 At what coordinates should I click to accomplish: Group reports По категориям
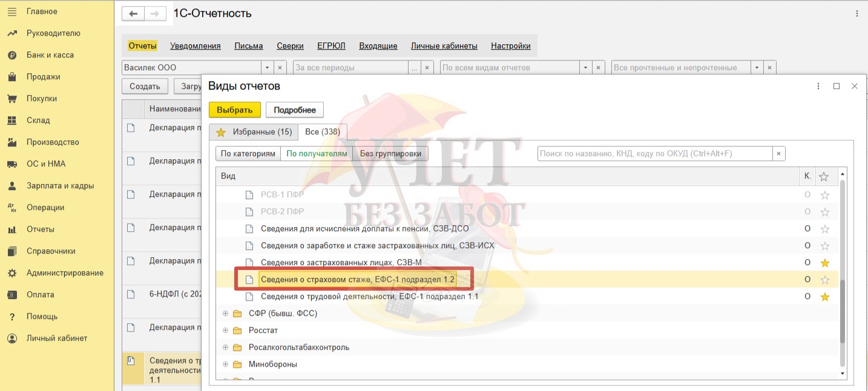(248, 154)
